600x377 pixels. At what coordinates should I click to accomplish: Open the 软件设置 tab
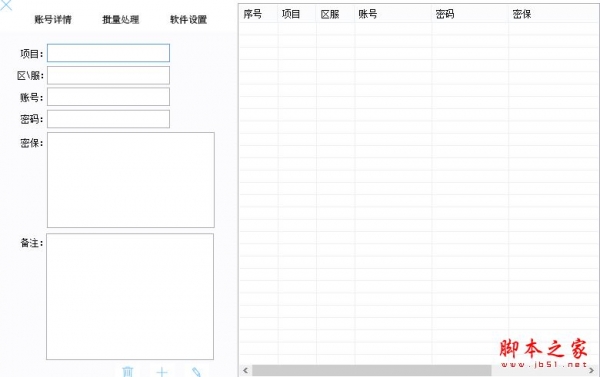pyautogui.click(x=188, y=20)
